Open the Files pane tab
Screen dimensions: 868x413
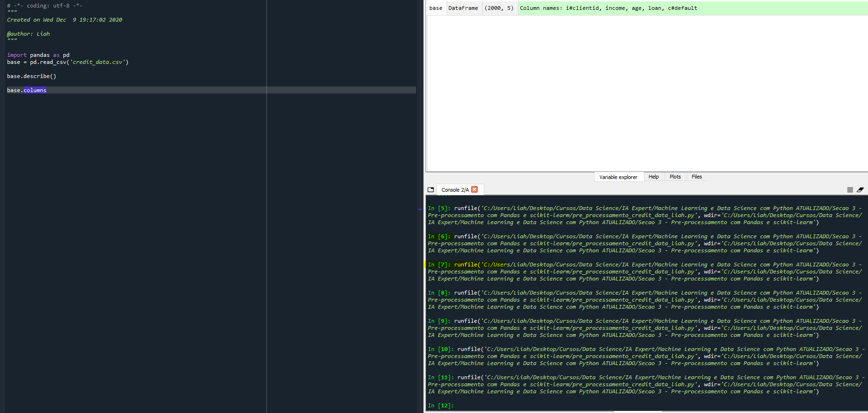click(x=697, y=177)
